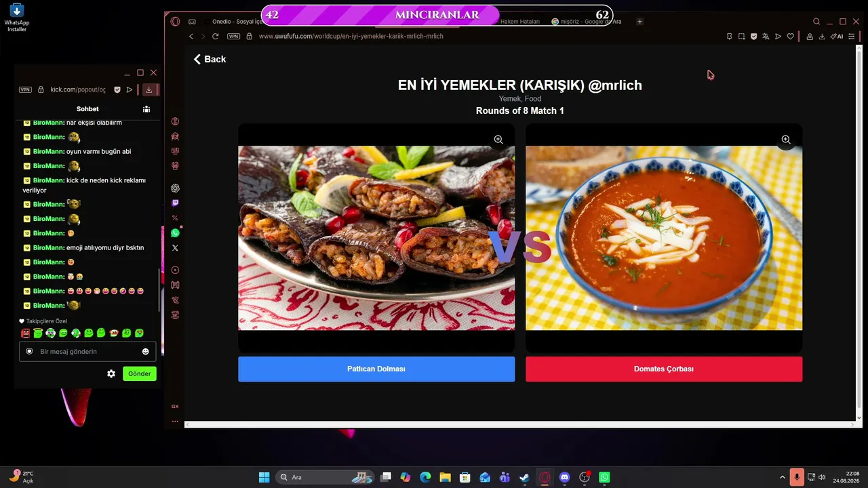The image size is (868, 488).
Task: Open X (Twitter) in Opera sidebar
Action: pos(175,247)
